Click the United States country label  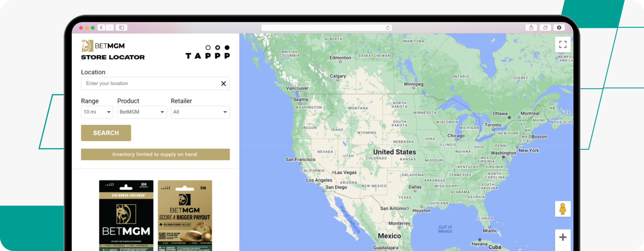[x=394, y=152]
